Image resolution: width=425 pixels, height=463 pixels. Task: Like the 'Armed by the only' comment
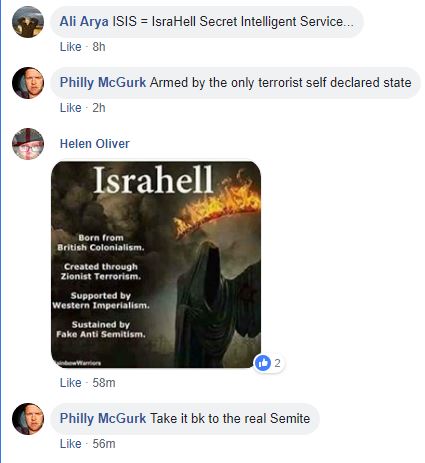click(x=70, y=108)
